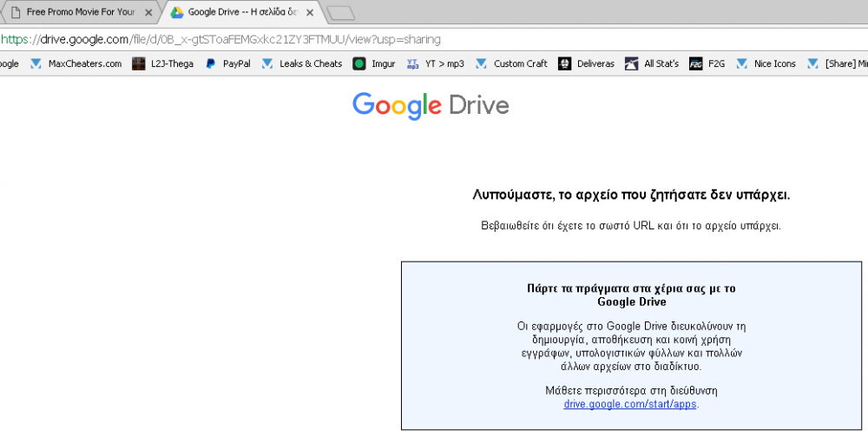Open the L2J-Thega bookmark
The width and height of the screenshot is (868, 437).
click(x=163, y=63)
